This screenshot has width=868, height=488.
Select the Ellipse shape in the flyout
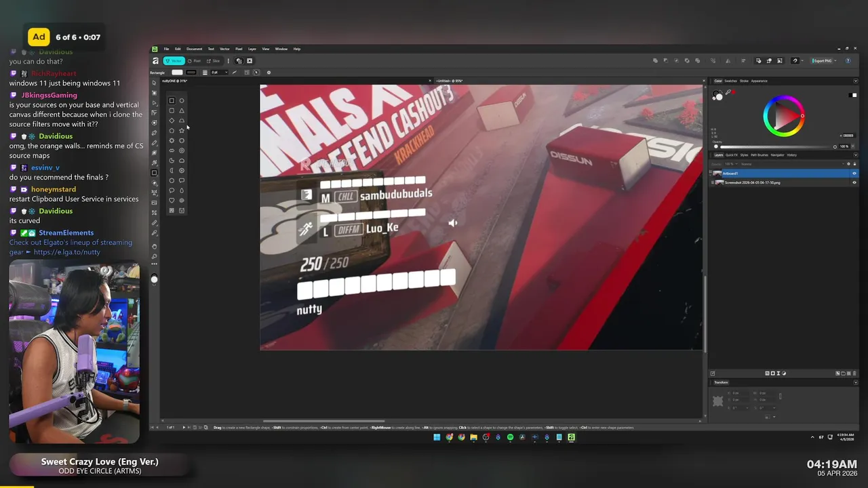pos(182,100)
